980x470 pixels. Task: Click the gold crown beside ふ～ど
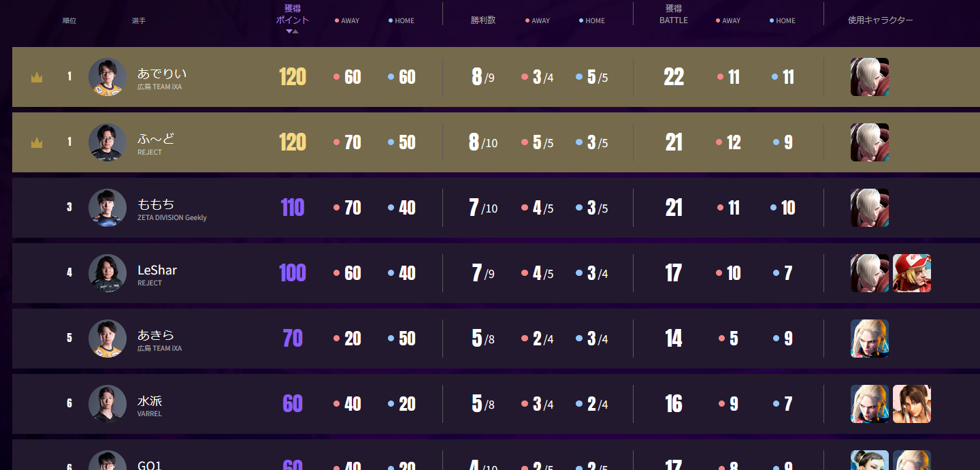pos(37,143)
